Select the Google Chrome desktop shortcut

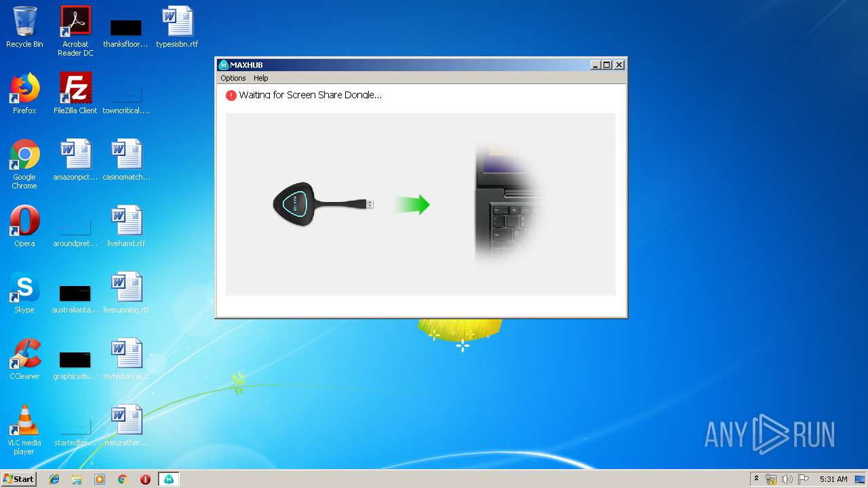[24, 164]
